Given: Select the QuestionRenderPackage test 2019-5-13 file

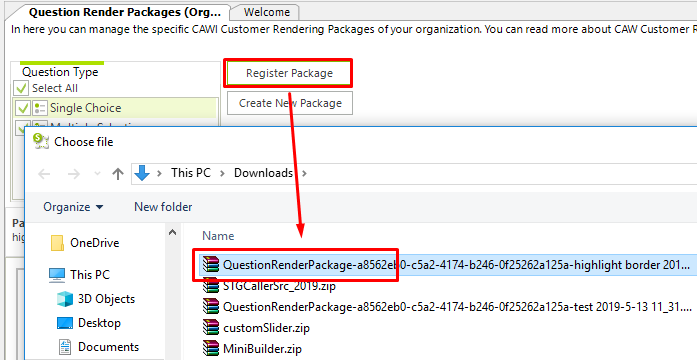Looking at the screenshot, I should [x=457, y=307].
